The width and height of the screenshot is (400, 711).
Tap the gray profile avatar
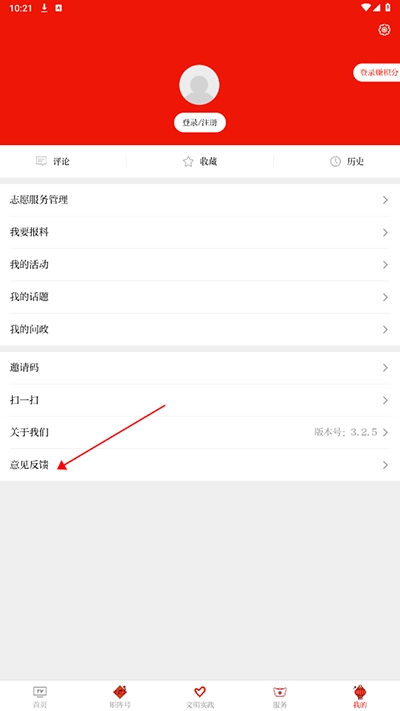point(199,85)
